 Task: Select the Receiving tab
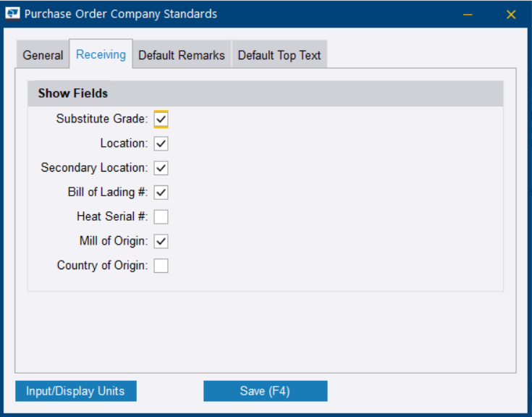click(101, 54)
